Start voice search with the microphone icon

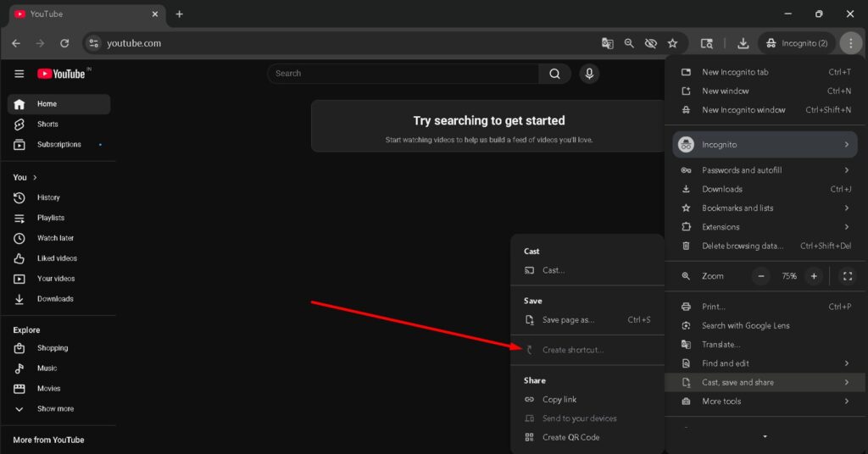[x=590, y=74]
